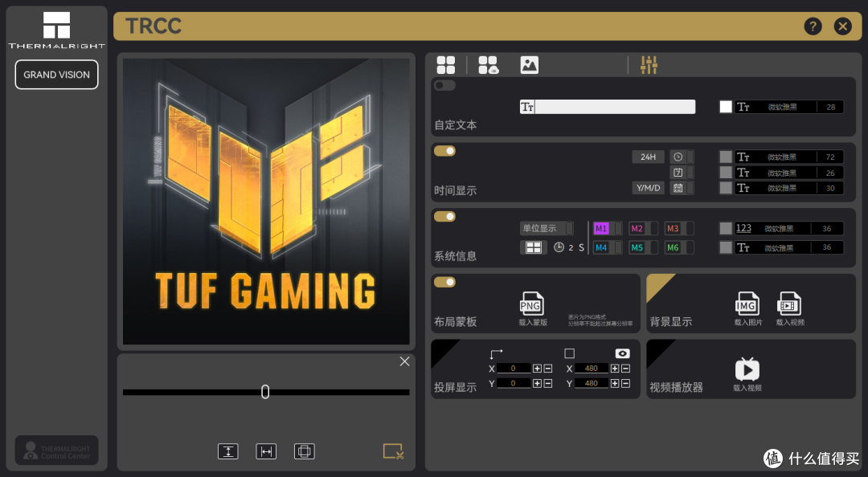Click the crop overlap frame icon
This screenshot has width=868, height=477.
click(x=305, y=451)
